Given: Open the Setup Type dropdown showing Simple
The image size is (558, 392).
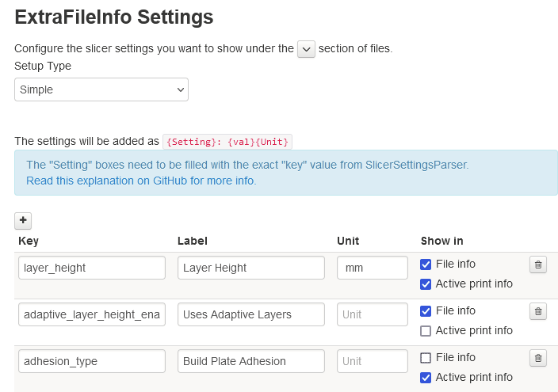Looking at the screenshot, I should point(101,89).
